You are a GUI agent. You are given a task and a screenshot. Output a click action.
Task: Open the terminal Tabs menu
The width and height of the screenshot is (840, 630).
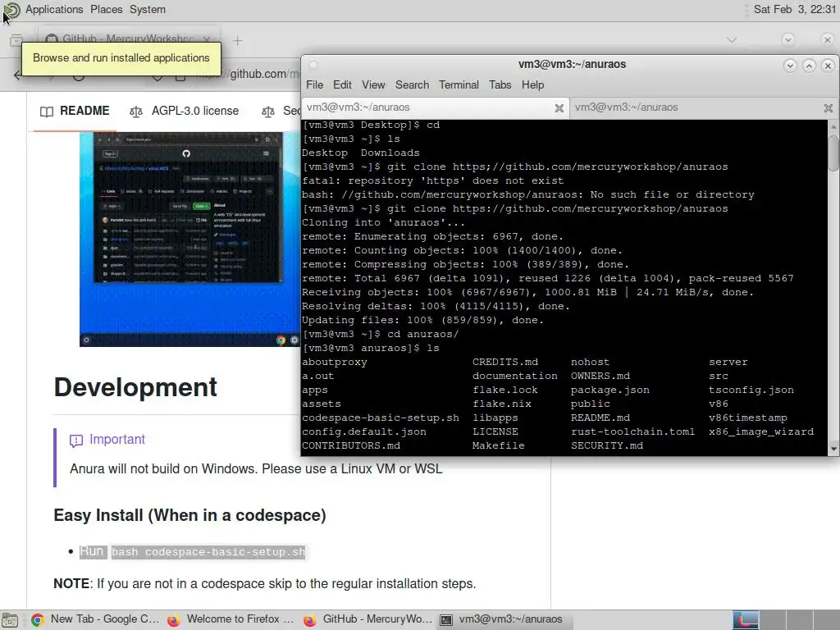[500, 84]
